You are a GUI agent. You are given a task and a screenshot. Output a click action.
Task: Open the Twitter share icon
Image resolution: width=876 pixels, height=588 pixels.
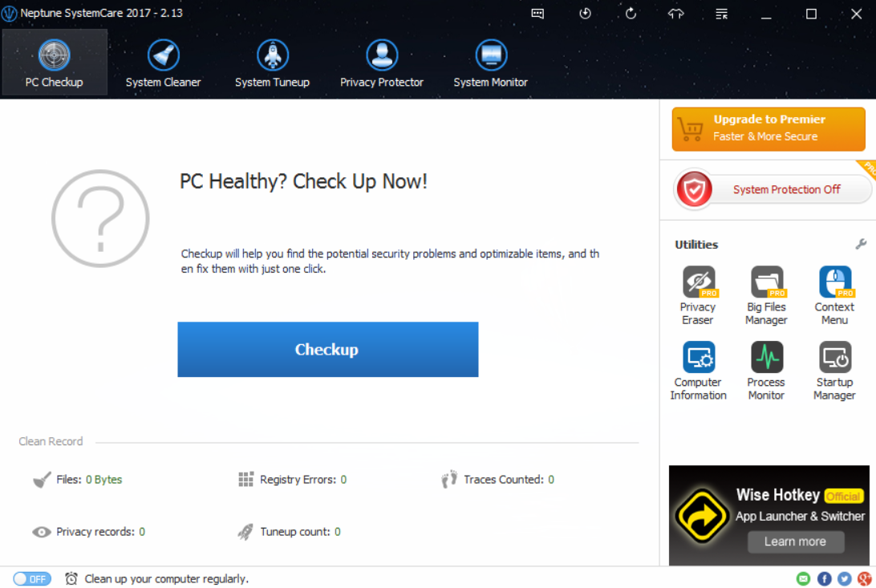coord(844,578)
